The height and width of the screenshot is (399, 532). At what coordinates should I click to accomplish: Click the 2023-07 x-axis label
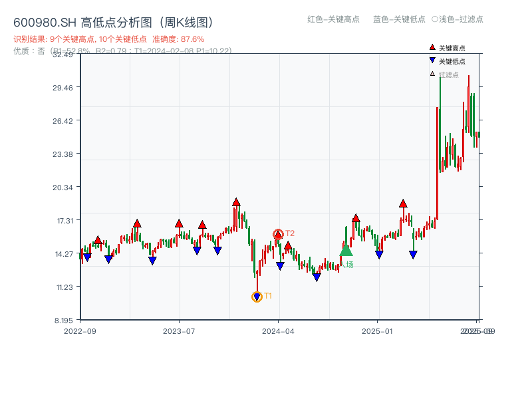coord(179,331)
